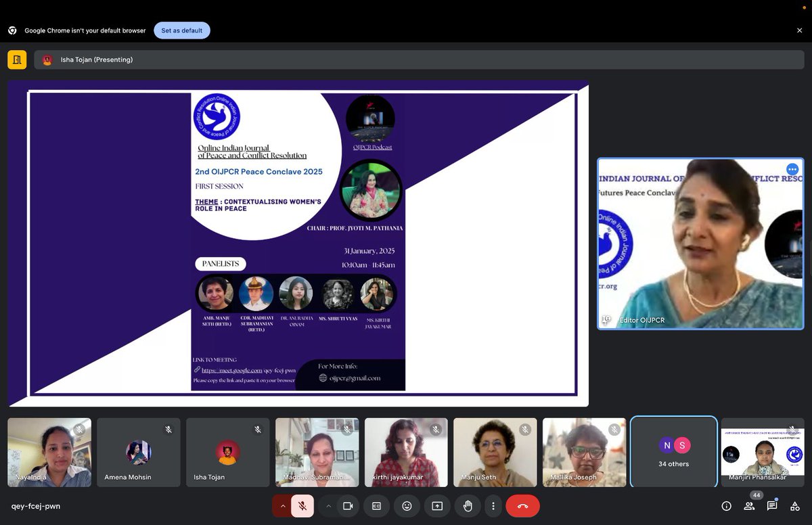Click Amena Mohsin's round avatar
Screen dimensions: 812x525
[139, 452]
